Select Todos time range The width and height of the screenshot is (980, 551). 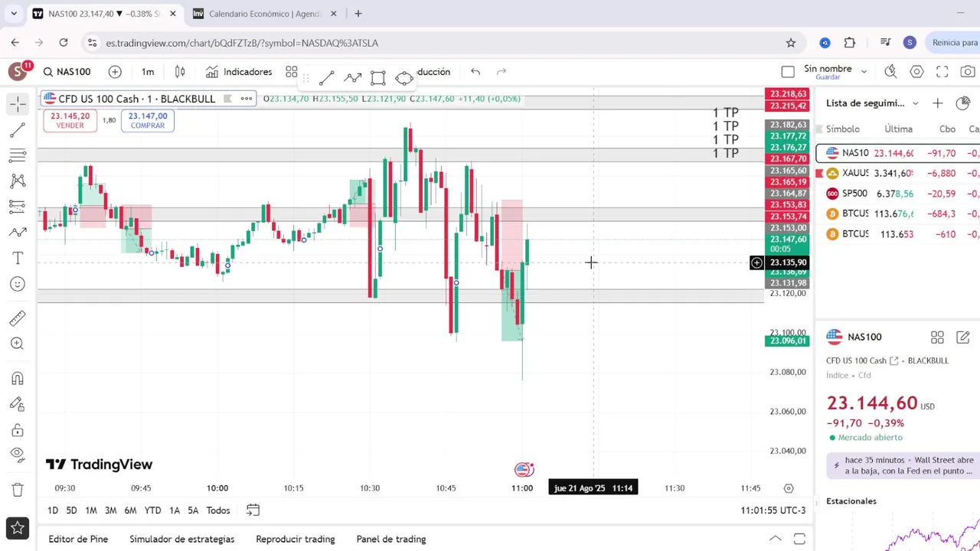pyautogui.click(x=217, y=510)
